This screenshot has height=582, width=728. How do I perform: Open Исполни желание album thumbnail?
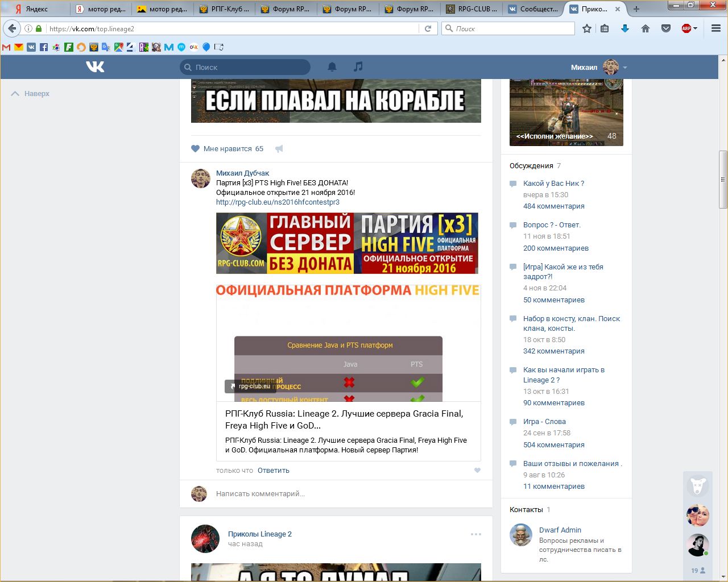click(x=566, y=113)
